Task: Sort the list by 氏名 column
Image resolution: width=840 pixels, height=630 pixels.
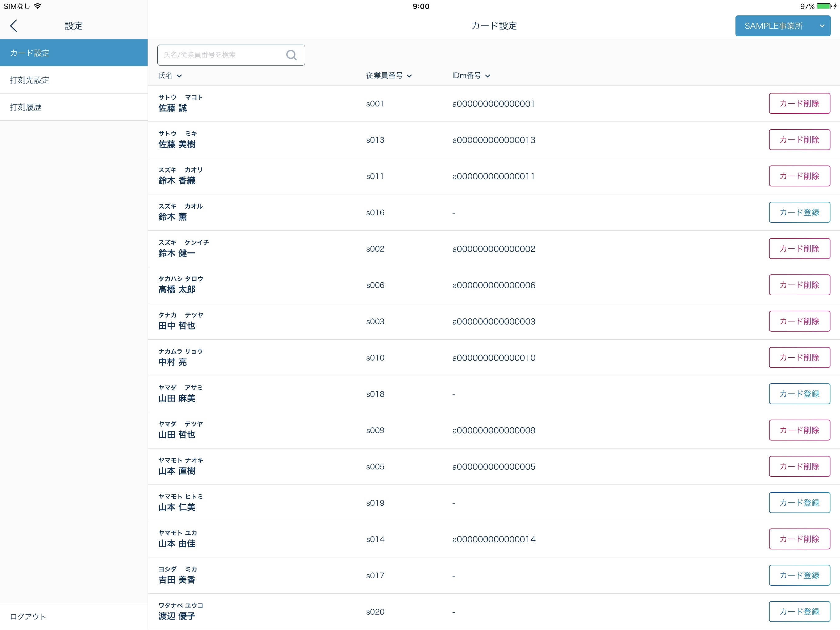Action: coord(170,76)
